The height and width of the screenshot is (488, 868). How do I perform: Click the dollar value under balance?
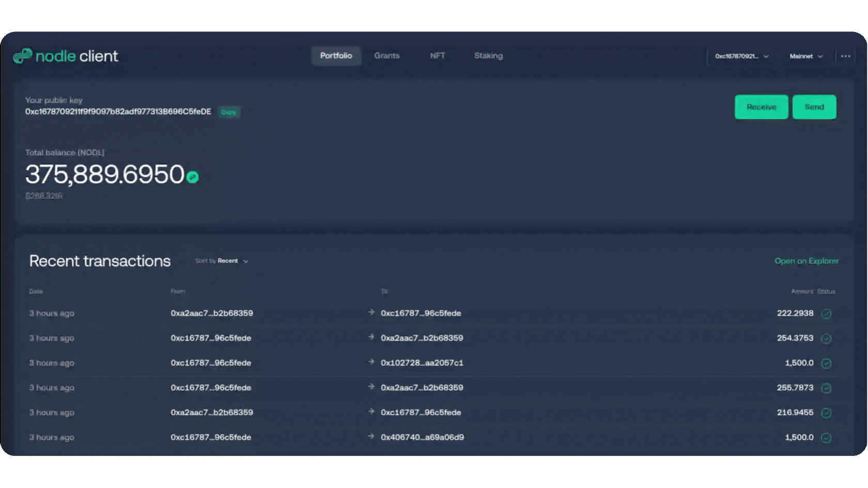click(44, 196)
